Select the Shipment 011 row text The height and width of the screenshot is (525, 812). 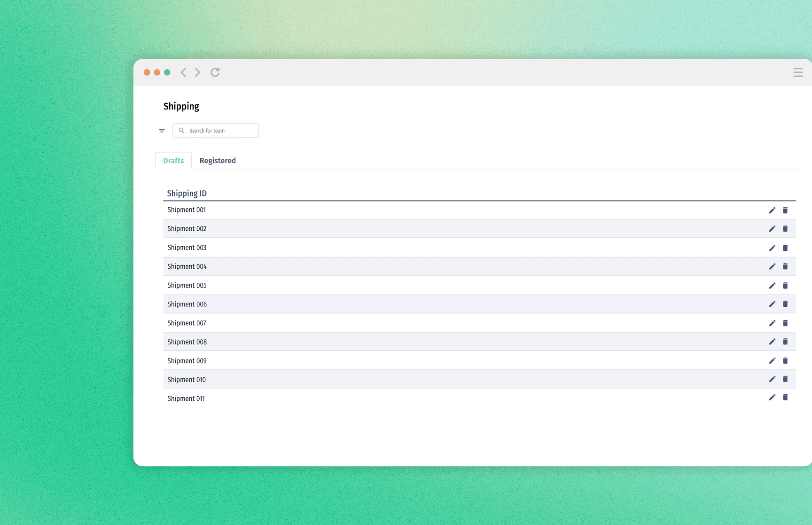[x=186, y=398]
